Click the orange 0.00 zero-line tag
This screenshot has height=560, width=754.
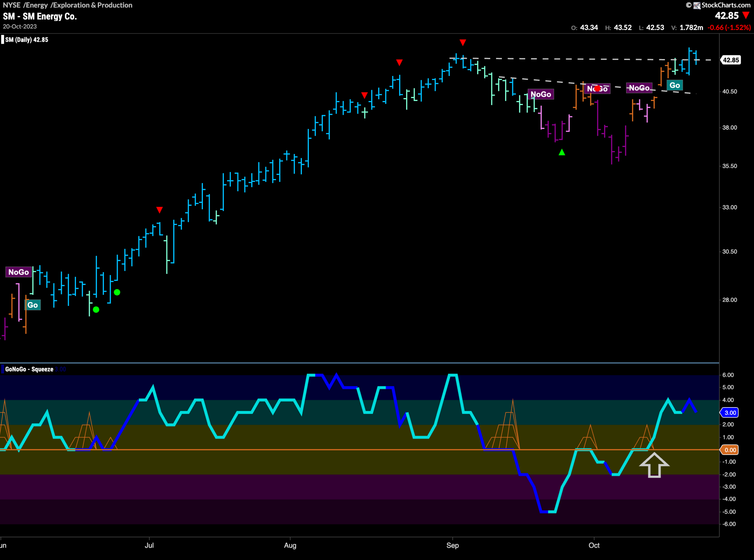730,450
